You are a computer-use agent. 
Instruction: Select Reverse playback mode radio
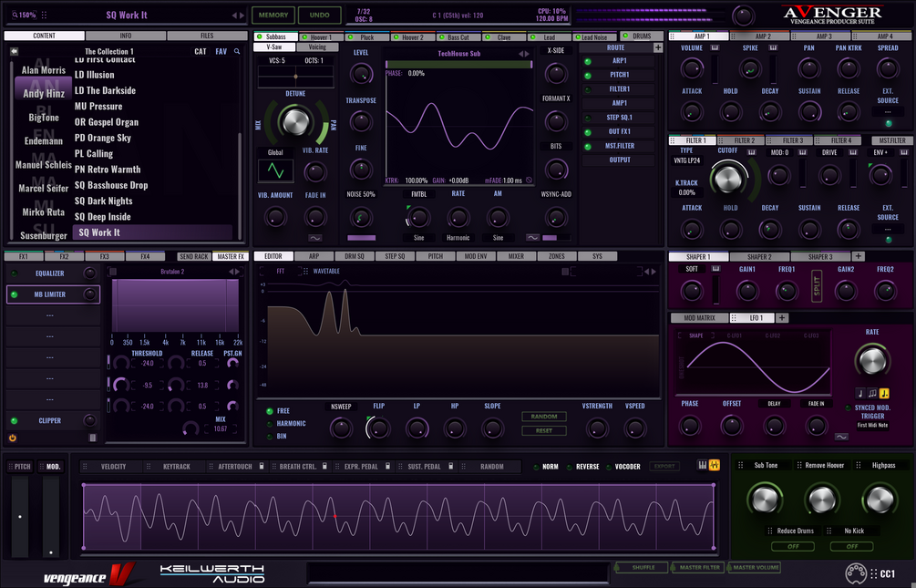coord(569,467)
